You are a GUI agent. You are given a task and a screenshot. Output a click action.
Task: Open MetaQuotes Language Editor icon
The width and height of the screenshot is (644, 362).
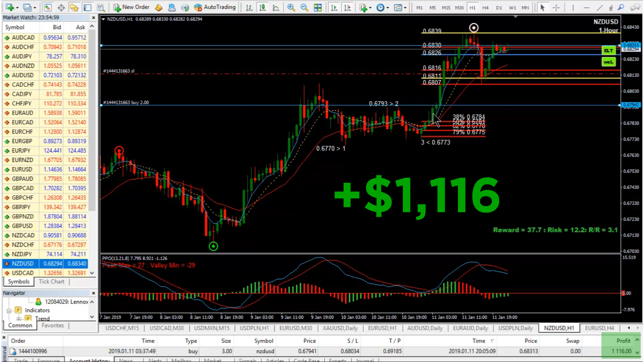click(159, 7)
